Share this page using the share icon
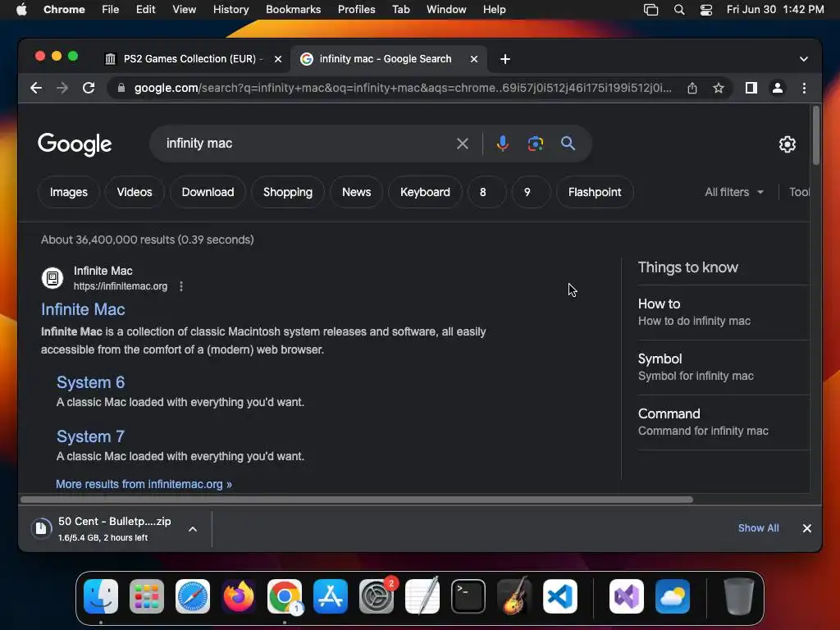Image resolution: width=840 pixels, height=630 pixels. (692, 88)
